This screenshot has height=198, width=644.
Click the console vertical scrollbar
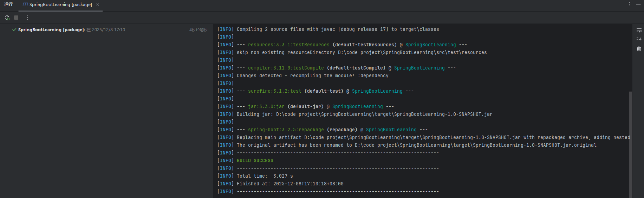(631, 144)
